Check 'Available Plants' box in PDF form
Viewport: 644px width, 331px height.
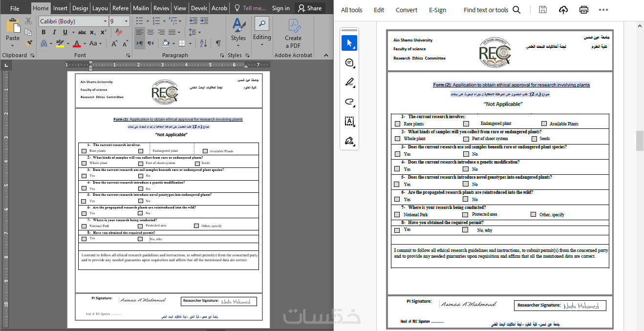tap(544, 124)
